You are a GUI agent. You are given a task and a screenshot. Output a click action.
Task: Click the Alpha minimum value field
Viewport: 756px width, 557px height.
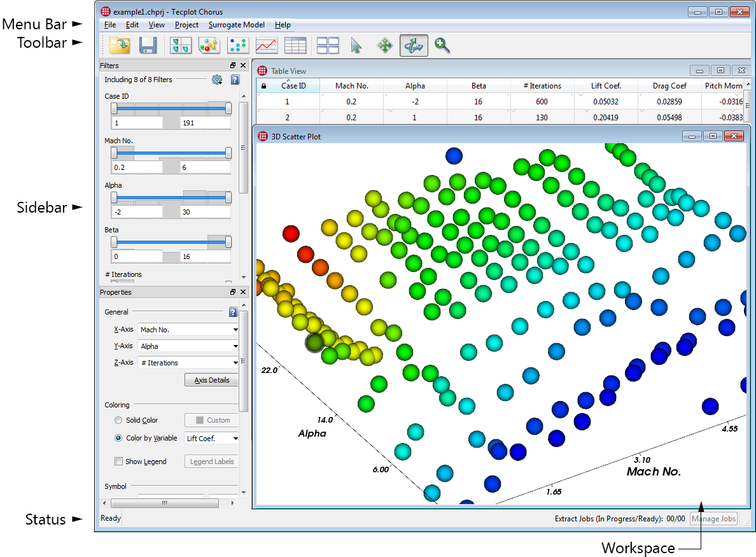pyautogui.click(x=137, y=212)
